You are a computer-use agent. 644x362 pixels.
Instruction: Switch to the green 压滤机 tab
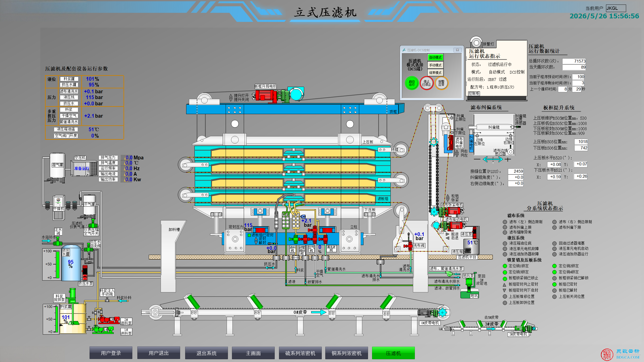coord(393,353)
